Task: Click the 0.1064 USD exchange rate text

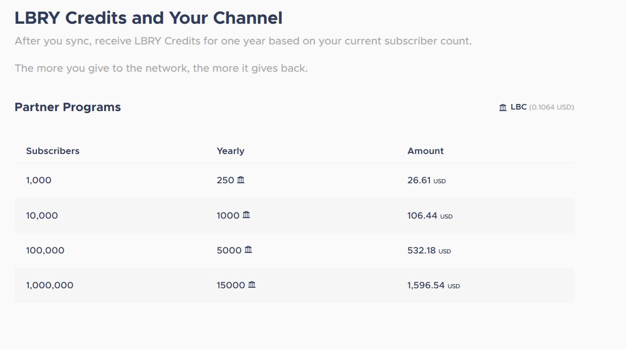Action: [551, 107]
